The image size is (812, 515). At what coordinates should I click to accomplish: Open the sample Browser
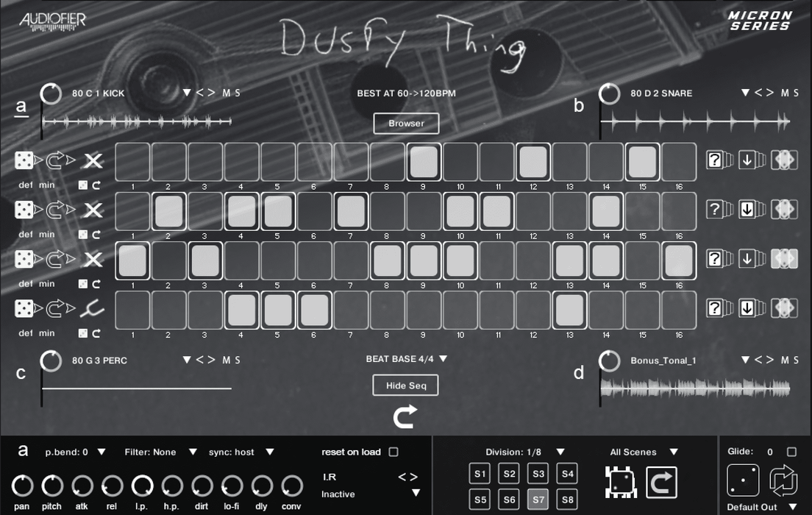tap(405, 123)
